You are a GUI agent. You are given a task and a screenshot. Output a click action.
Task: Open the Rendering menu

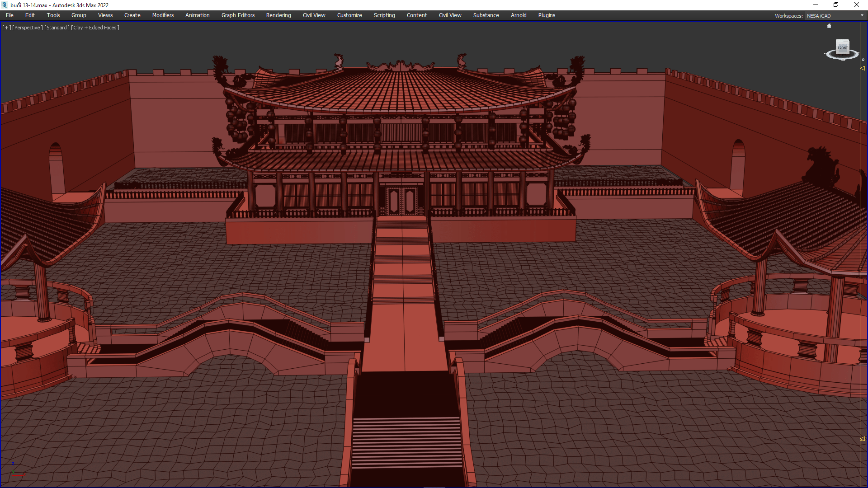pos(278,15)
